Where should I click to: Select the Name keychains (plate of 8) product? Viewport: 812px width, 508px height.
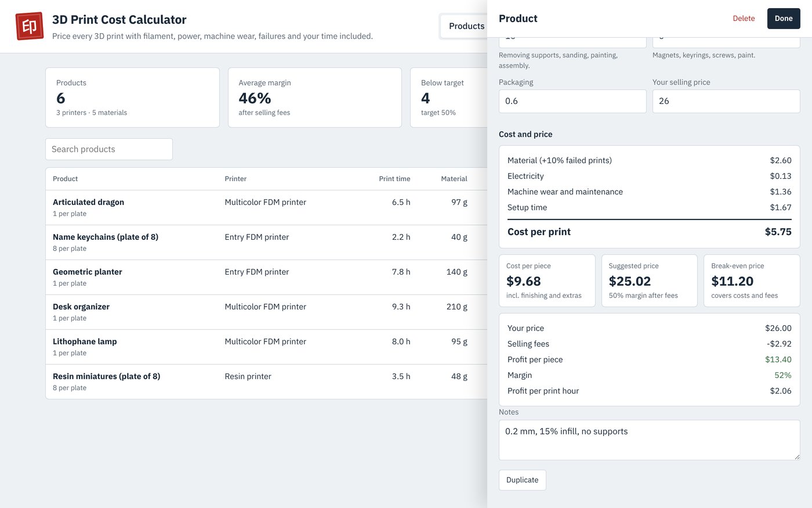(266, 243)
